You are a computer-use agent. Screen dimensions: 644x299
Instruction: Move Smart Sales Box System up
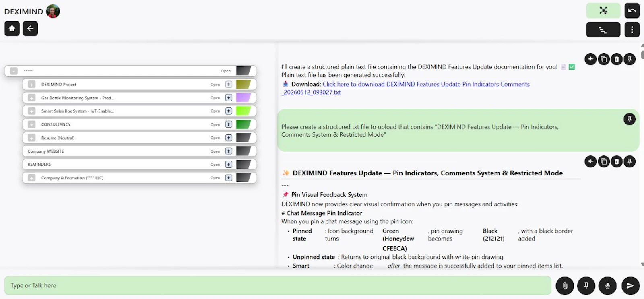point(229,111)
